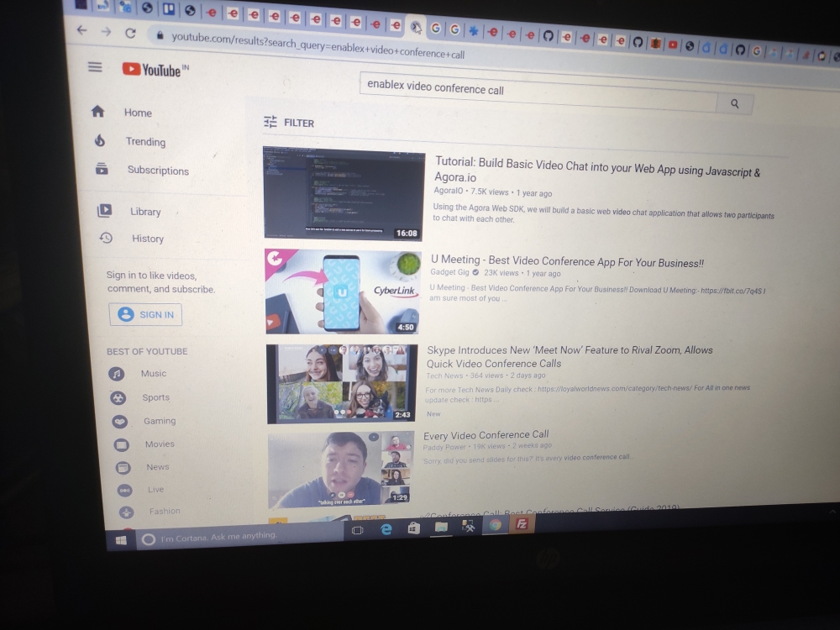Screen dimensions: 840x630
Task: Expand the FILTER options
Action: coord(289,123)
